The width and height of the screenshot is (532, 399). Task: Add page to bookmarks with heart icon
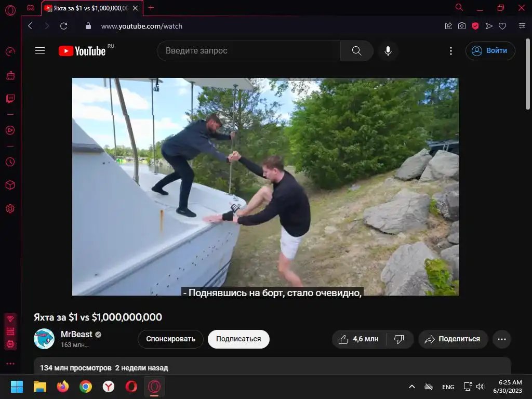(502, 26)
